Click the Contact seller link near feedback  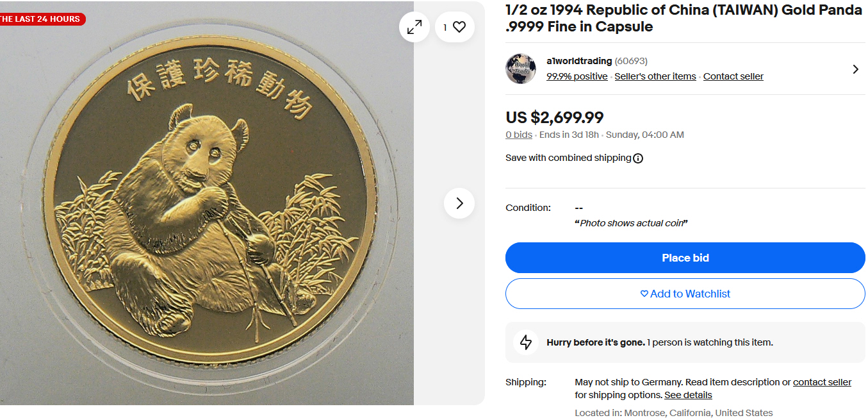pos(733,76)
